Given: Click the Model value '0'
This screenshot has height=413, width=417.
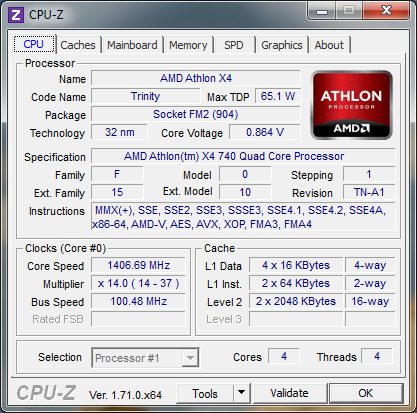Looking at the screenshot, I should [245, 174].
